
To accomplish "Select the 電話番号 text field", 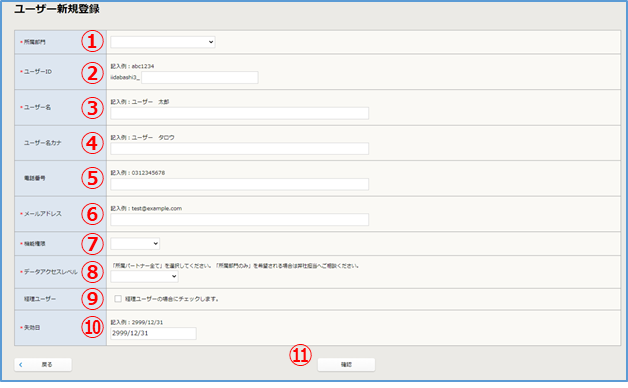I will [240, 184].
